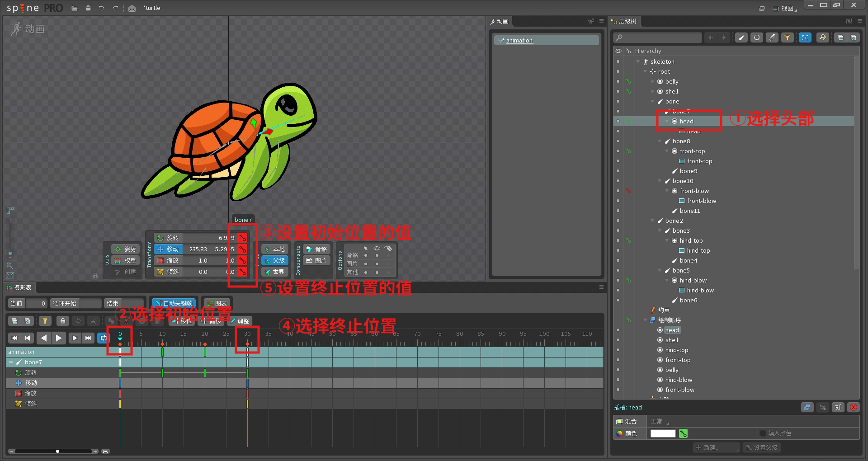Filter hierarchy tree by slots

[757, 38]
